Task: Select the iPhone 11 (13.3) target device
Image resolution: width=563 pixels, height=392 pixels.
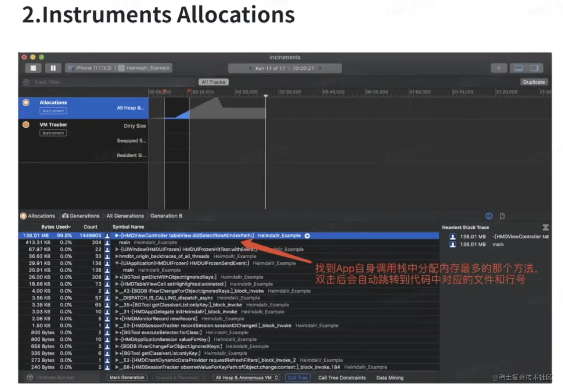Action: tap(90, 68)
